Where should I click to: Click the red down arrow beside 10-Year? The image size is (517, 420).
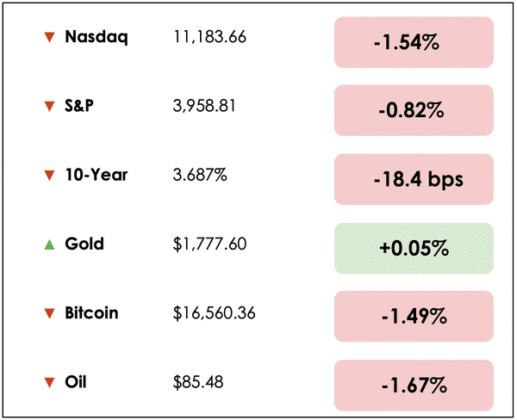pyautogui.click(x=49, y=176)
